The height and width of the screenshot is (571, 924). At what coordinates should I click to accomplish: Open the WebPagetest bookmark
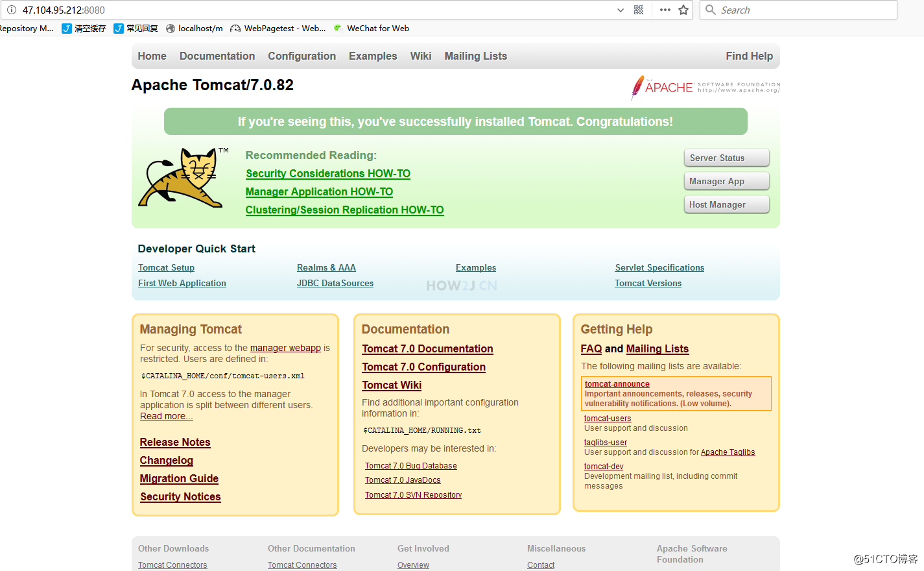pyautogui.click(x=278, y=28)
